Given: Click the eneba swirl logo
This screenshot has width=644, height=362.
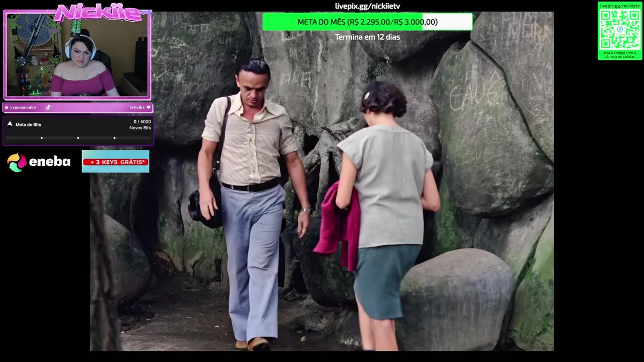Looking at the screenshot, I should (x=17, y=162).
